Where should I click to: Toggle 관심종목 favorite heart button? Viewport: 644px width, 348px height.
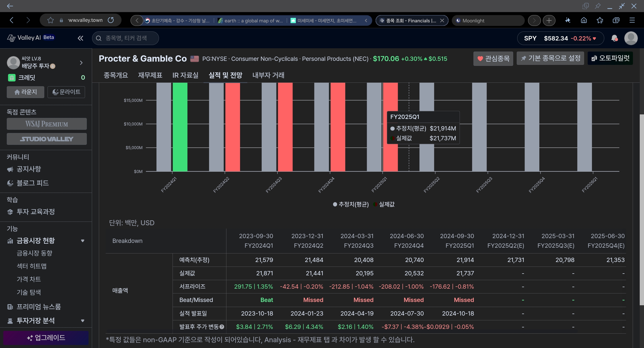pos(493,59)
